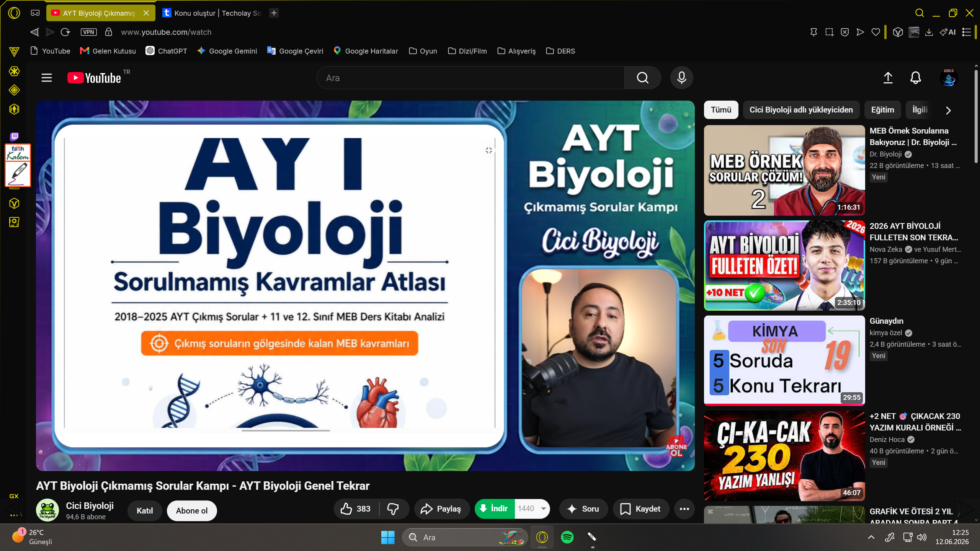Open the ad blocker shield icon in toolbar
Image resolution: width=980 pixels, height=551 pixels.
tap(845, 32)
